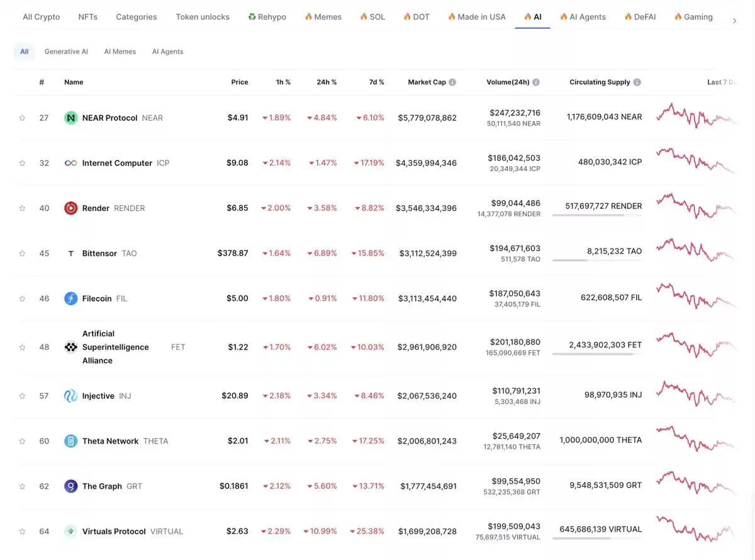Toggle the Bittensor watchlist star
Screen dimensions: 755x560
tap(22, 254)
